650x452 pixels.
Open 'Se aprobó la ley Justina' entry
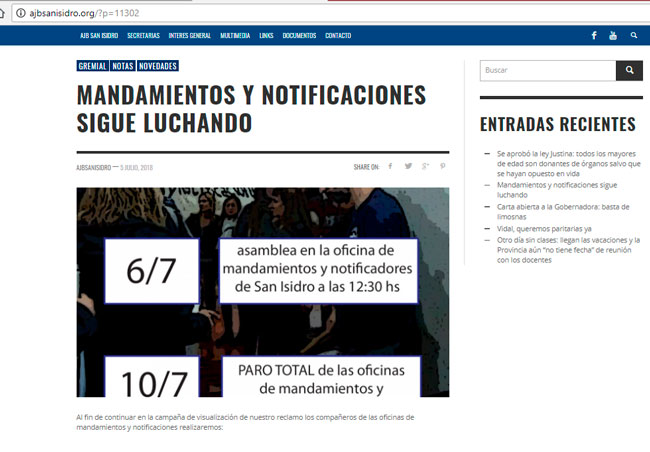click(569, 164)
